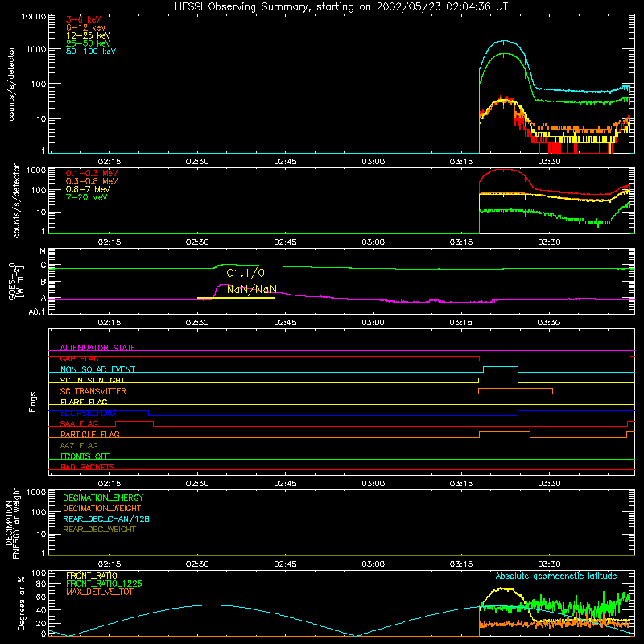Click the A0.1 tick label on GOES axis
The height and width of the screenshot is (644, 644).
pos(37,312)
